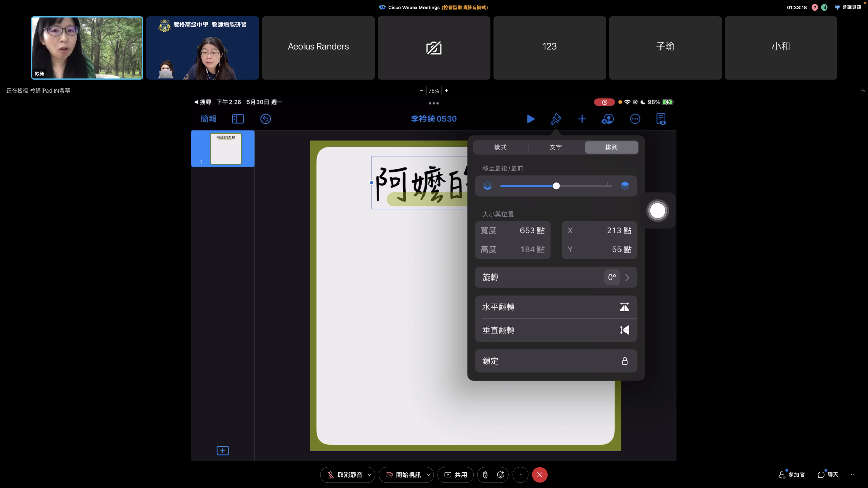Click the 共用 share button
The width and height of the screenshot is (868, 488).
point(455,475)
